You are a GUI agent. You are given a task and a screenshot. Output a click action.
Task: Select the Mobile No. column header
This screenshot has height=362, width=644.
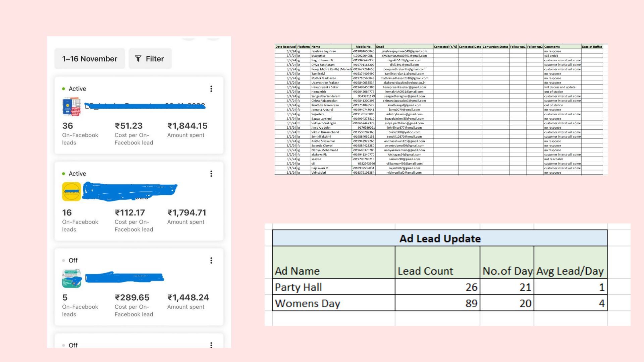coord(364,47)
